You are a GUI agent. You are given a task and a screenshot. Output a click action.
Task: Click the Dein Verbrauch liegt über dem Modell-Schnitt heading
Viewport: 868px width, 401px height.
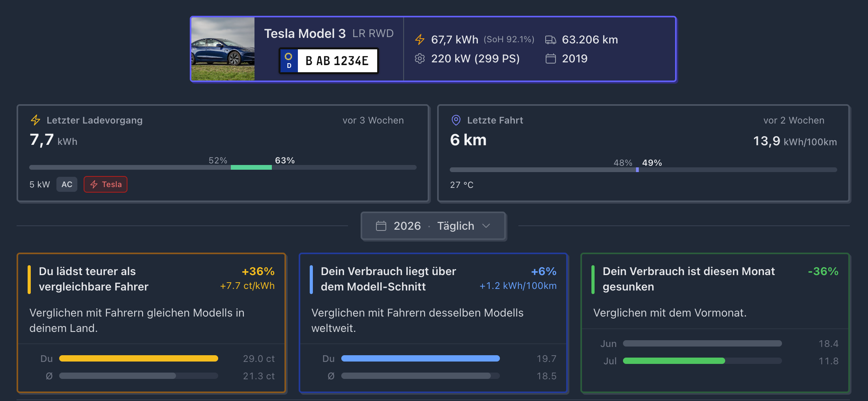pos(388,279)
